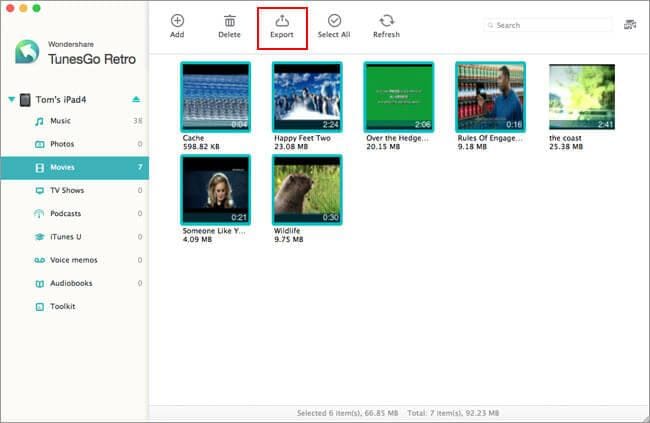
Task: Eject Tom's iPad4 device
Action: tap(136, 100)
